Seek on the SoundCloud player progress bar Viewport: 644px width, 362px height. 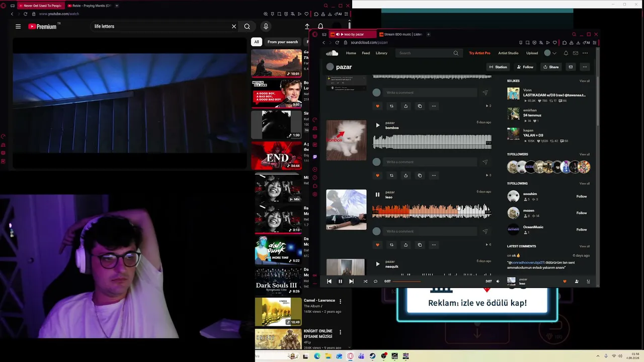coord(439,282)
